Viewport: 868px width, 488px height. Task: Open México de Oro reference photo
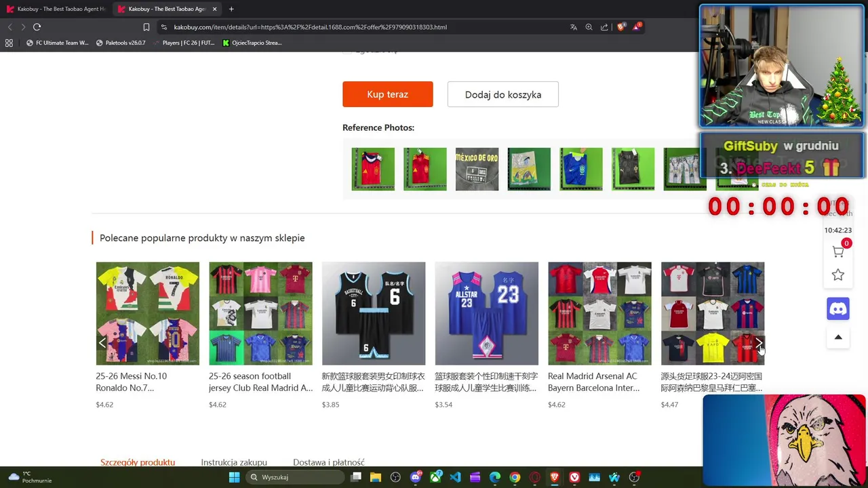tap(477, 169)
